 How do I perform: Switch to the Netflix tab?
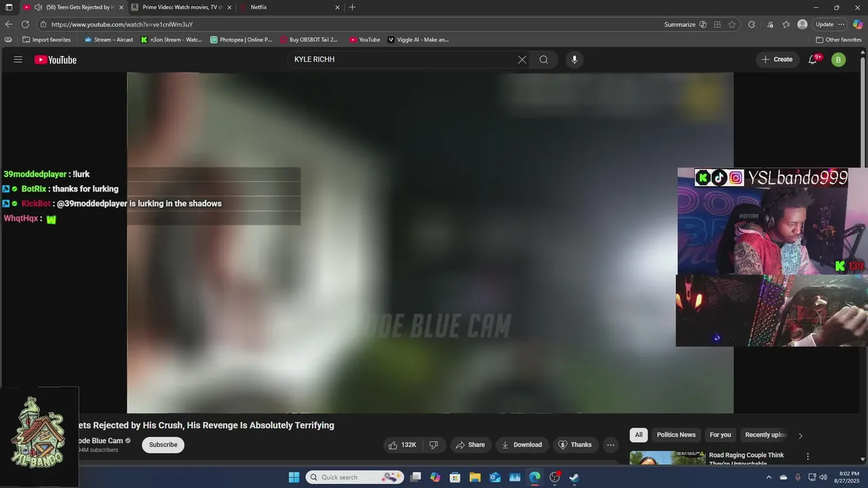290,7
